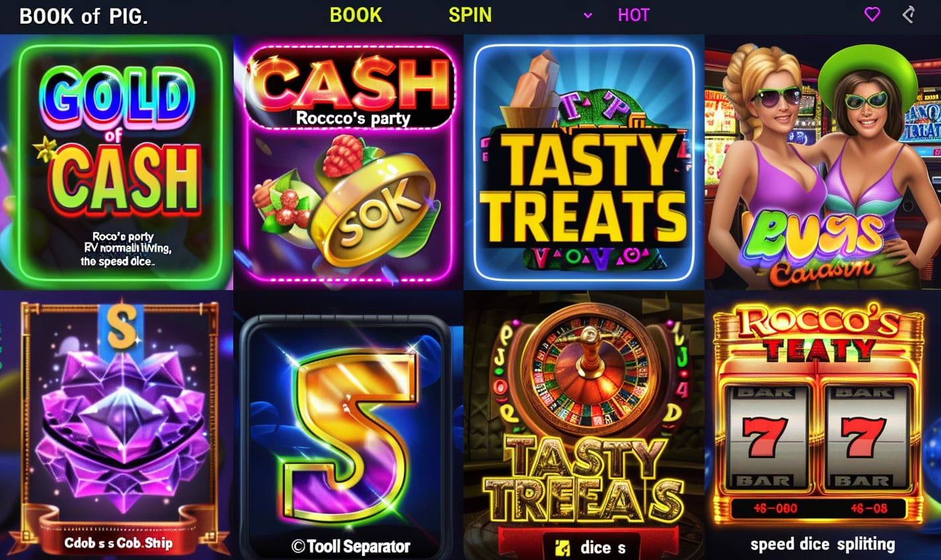Viewport: 941px width, 560px height.
Task: Open the Gold of Cash game tile
Action: click(x=116, y=162)
